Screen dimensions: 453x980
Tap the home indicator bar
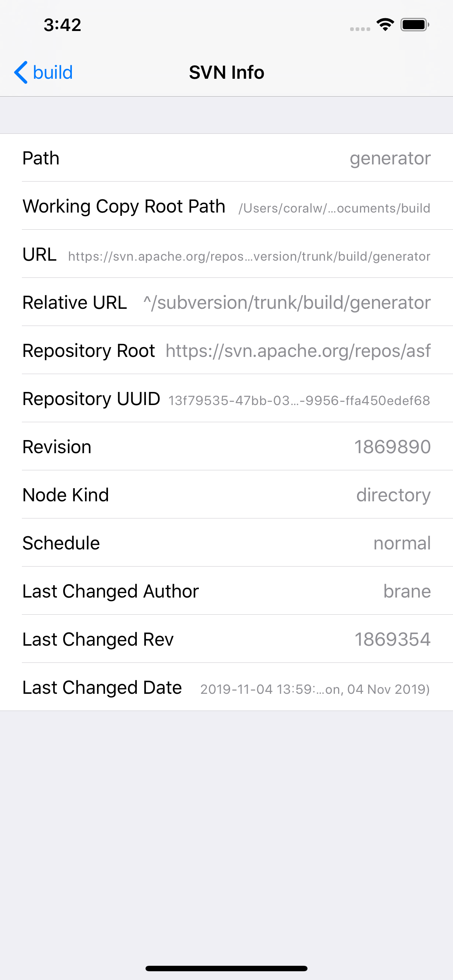click(226, 968)
